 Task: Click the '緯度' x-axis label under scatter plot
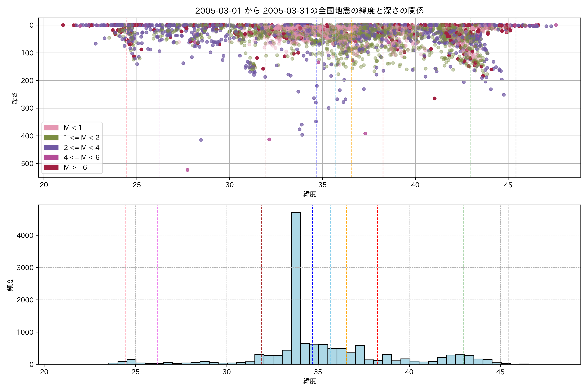310,194
